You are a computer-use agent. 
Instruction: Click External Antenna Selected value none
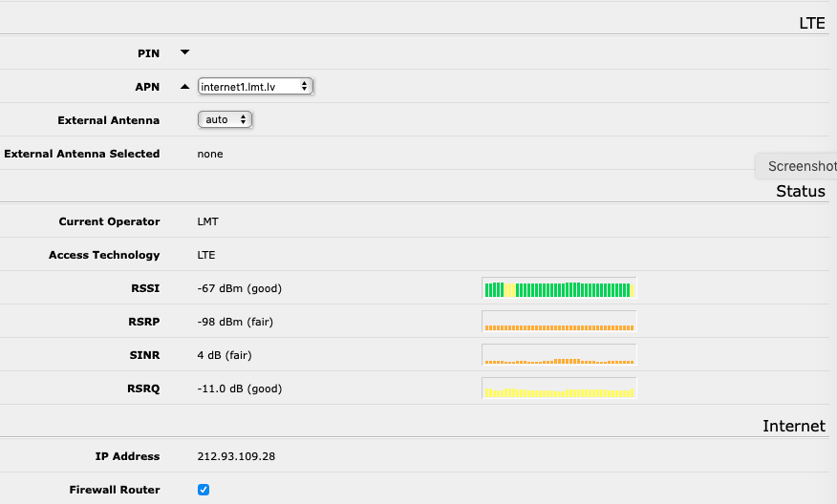tap(210, 154)
